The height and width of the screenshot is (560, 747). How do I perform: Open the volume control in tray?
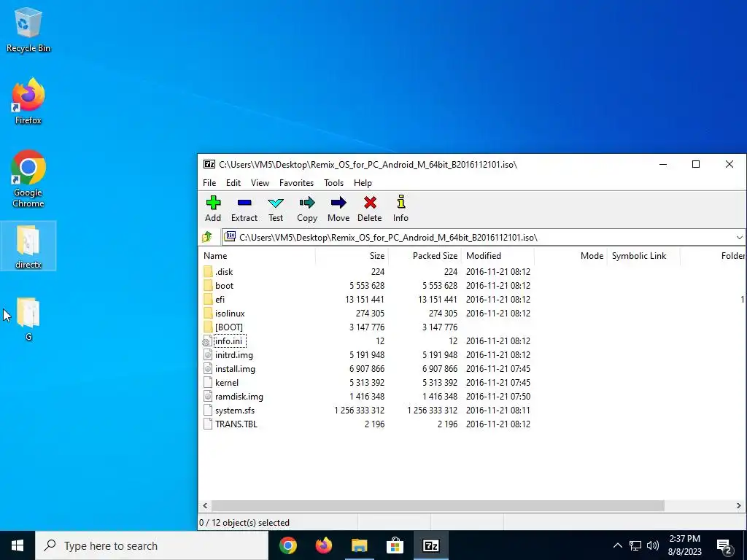(x=653, y=545)
